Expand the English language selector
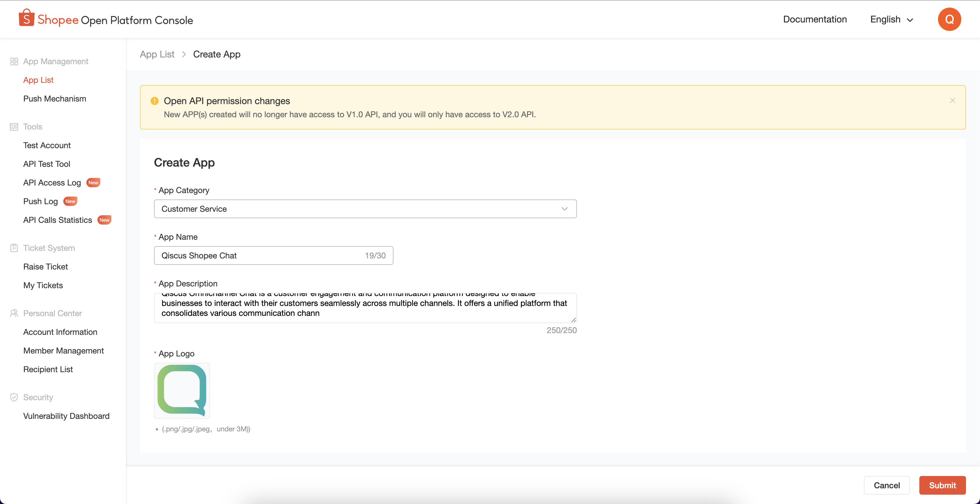Viewport: 980px width, 504px height. point(891,20)
